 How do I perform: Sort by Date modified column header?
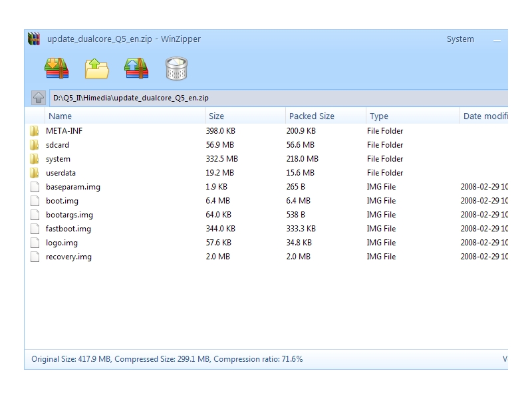pyautogui.click(x=484, y=116)
